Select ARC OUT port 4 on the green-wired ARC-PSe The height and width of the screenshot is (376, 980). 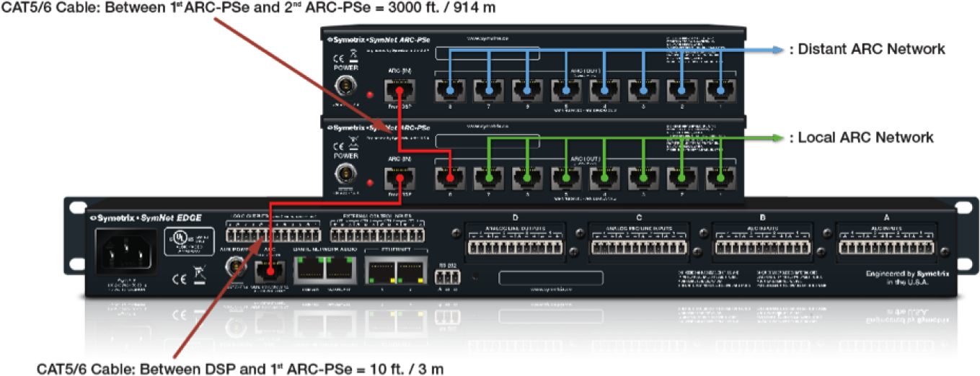[x=604, y=177]
